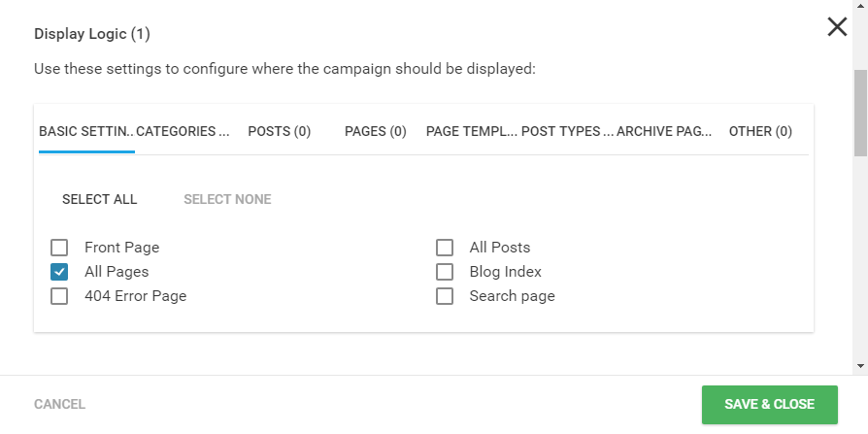
Task: Check the Blog Index option
Action: [x=445, y=272]
